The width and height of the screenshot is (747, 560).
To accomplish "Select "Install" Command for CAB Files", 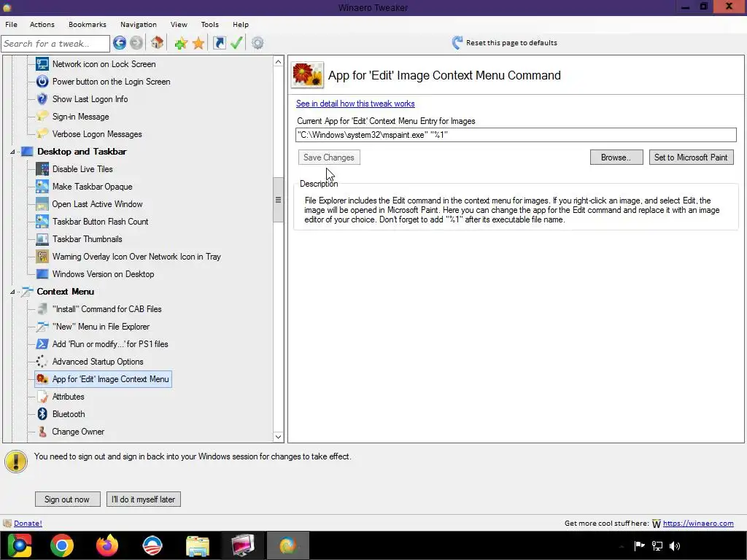I will [x=107, y=309].
